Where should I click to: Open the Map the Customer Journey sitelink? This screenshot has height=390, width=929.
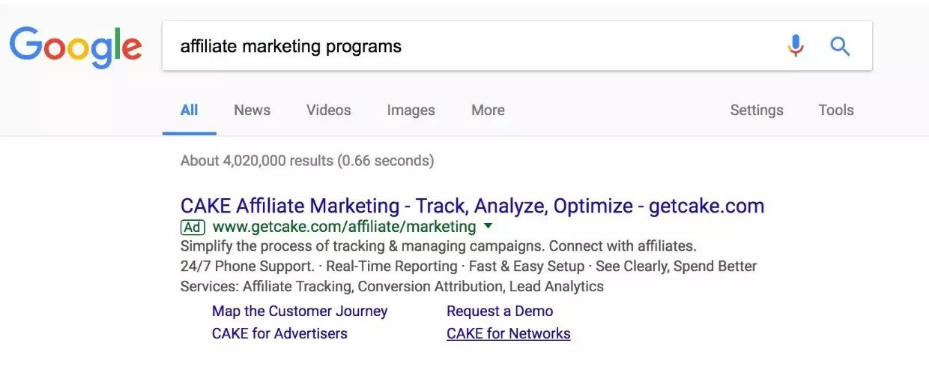[300, 311]
